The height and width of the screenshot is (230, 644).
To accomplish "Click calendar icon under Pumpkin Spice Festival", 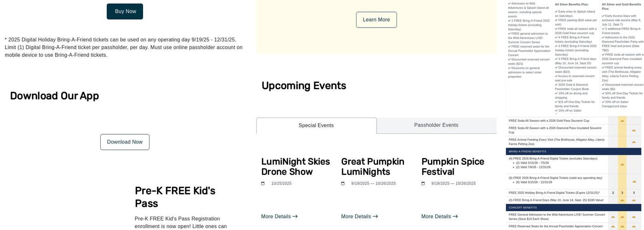I will [423, 184].
